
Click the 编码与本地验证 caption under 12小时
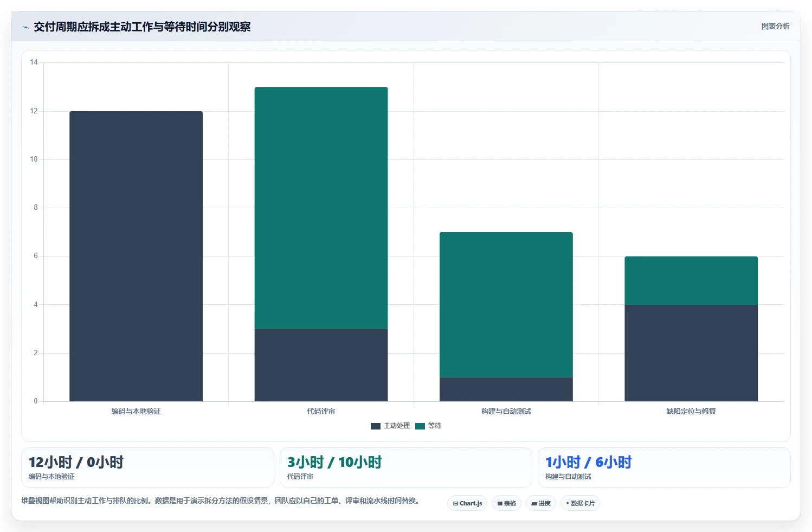pos(51,477)
